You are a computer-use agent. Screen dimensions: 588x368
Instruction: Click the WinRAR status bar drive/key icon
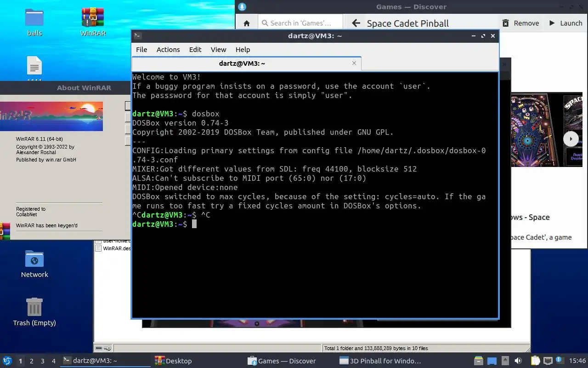click(103, 348)
